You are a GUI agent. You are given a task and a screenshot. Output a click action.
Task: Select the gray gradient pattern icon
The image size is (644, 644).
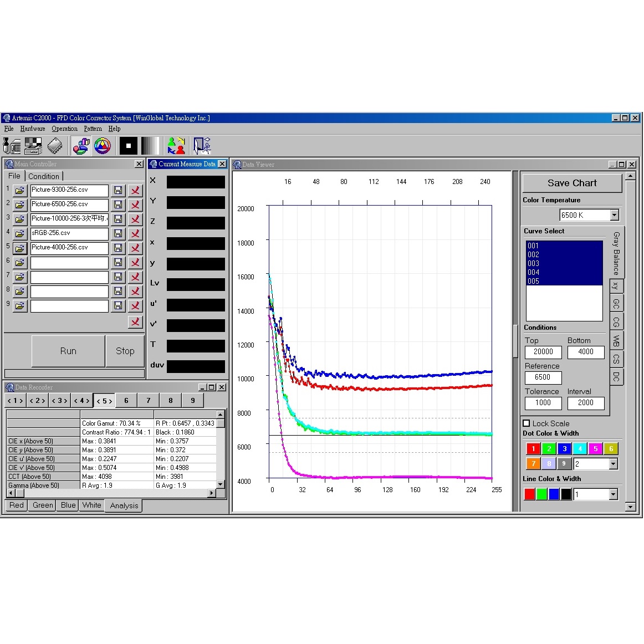click(x=150, y=146)
